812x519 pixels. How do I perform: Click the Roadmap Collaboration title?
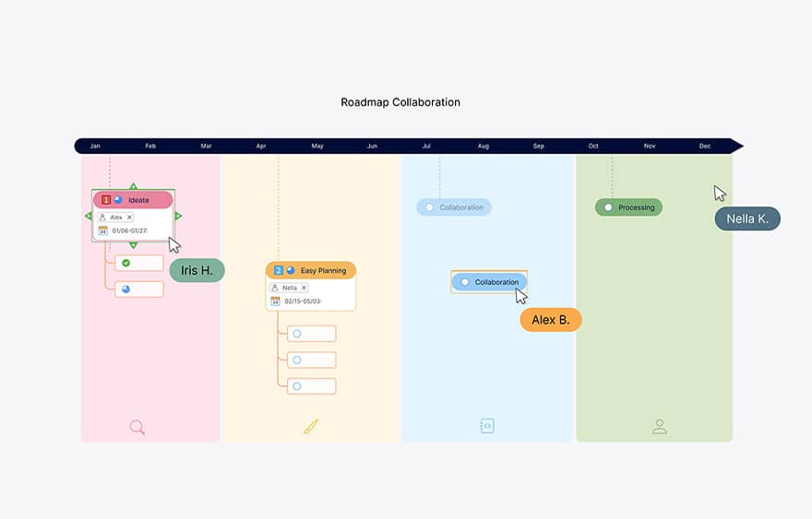[400, 102]
